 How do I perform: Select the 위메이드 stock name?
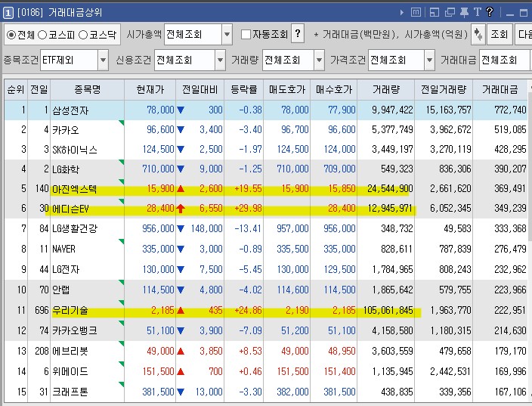70,371
